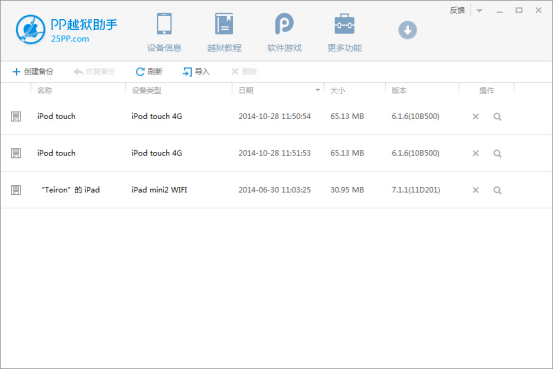Delete the 11:50:54 iPod touch backup
Image resolution: width=553 pixels, height=369 pixels.
[x=476, y=116]
